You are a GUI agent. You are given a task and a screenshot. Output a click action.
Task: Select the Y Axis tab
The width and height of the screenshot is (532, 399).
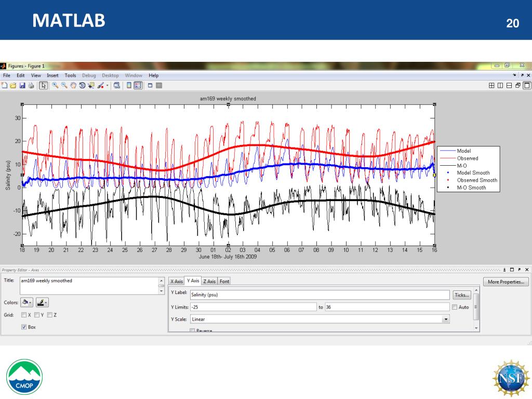tap(193, 281)
